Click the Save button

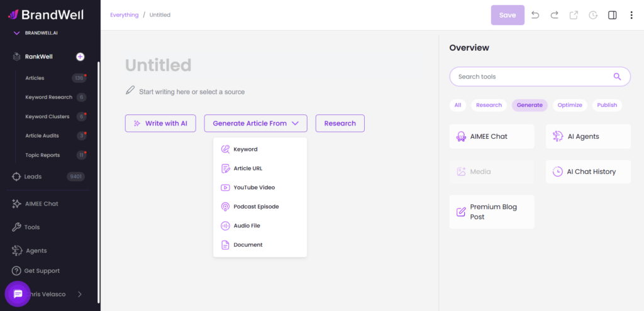tap(508, 15)
